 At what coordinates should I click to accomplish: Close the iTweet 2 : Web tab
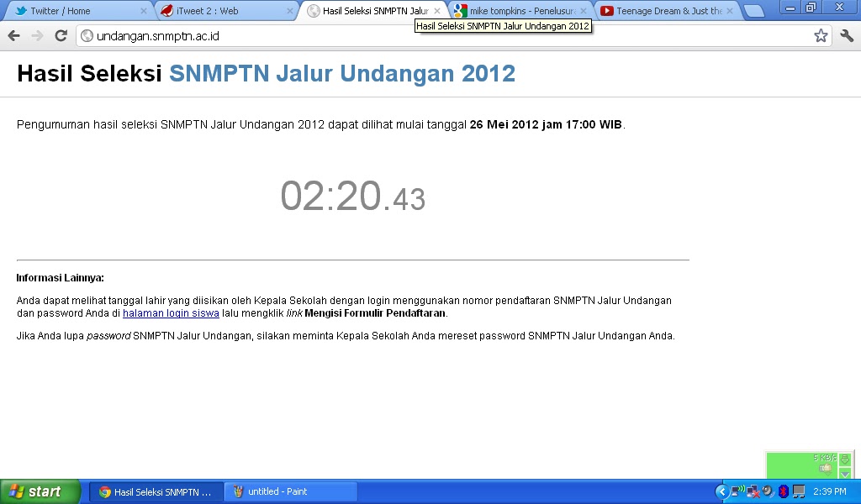coord(290,11)
